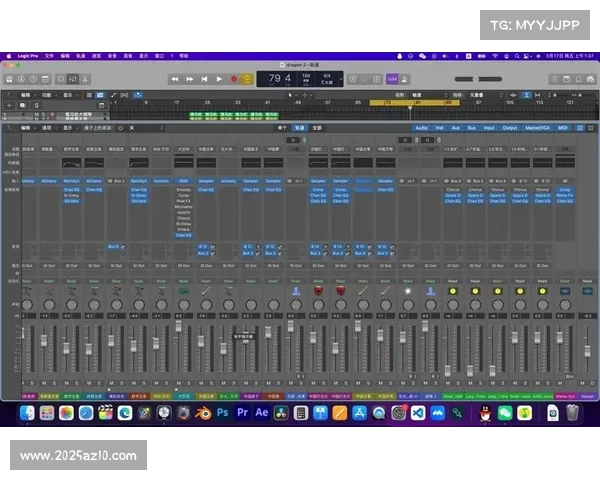Open the mixer 选项 dropdown menu

[47, 128]
